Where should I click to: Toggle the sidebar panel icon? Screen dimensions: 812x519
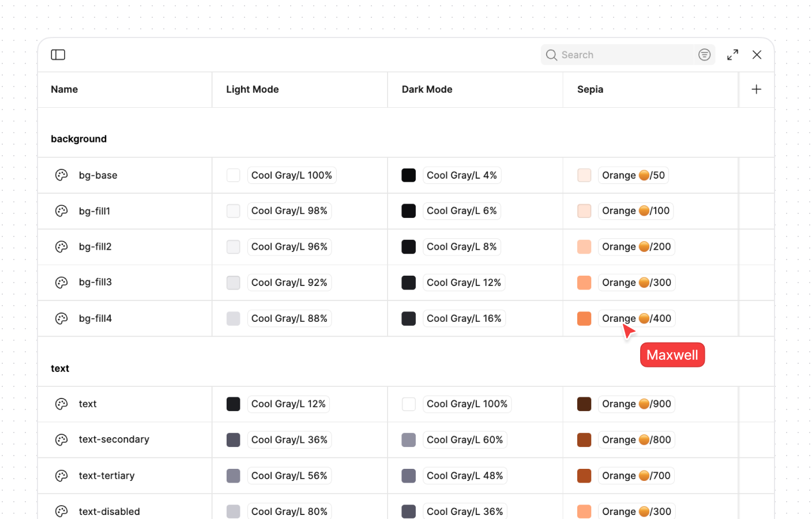[58, 54]
